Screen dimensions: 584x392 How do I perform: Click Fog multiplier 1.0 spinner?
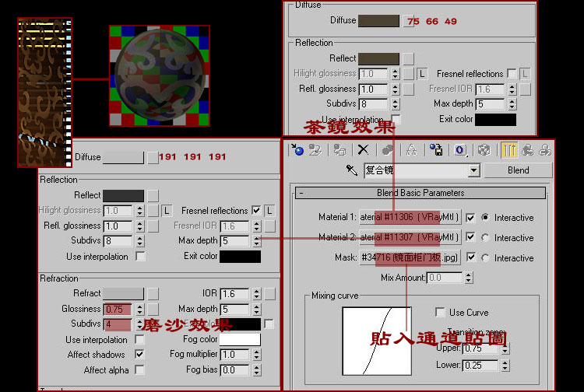click(257, 355)
